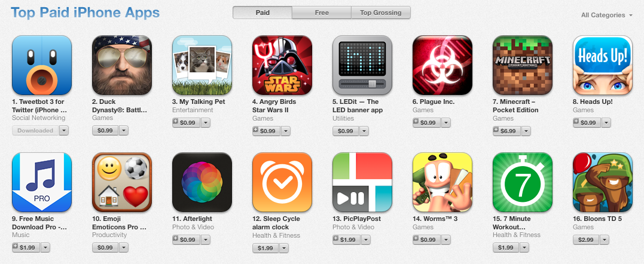Open the PicPlayPost app thumbnail
The height and width of the screenshot is (264, 644).
click(362, 182)
